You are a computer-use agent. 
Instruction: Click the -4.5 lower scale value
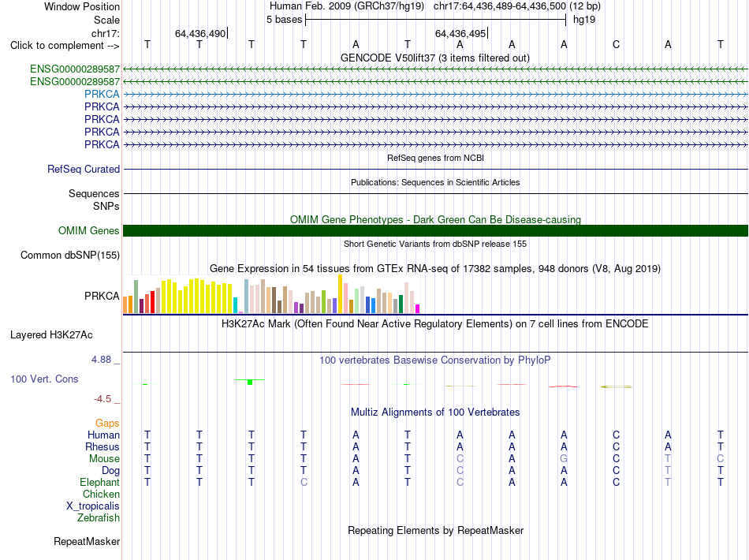[102, 398]
